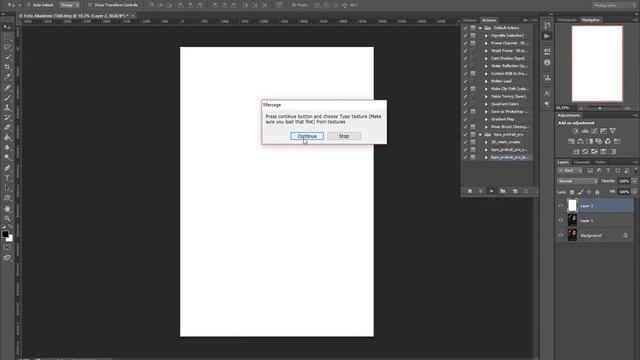Open the History panel dock icon

coord(547,25)
